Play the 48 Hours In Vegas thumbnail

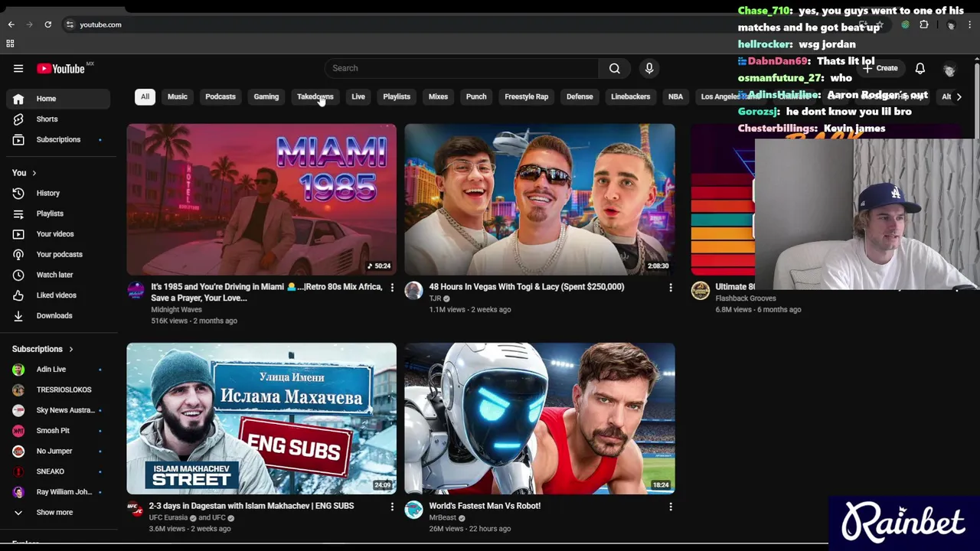(x=540, y=199)
